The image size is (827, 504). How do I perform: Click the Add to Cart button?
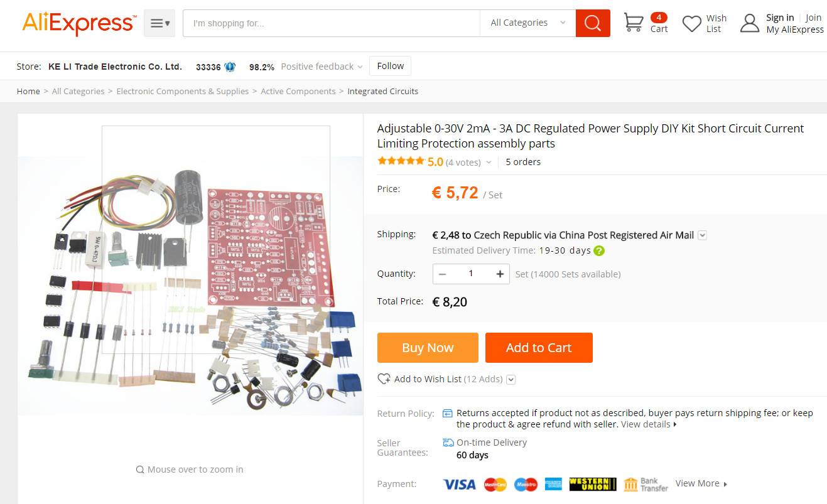coord(539,348)
